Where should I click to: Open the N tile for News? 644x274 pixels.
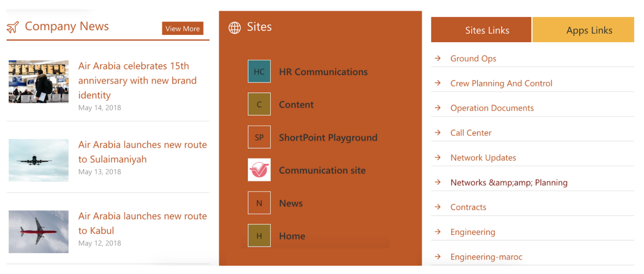259,203
